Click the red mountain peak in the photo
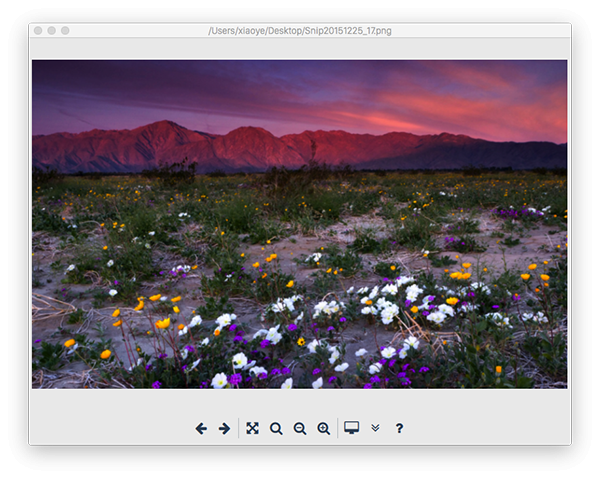This screenshot has width=600, height=479. coord(165,126)
